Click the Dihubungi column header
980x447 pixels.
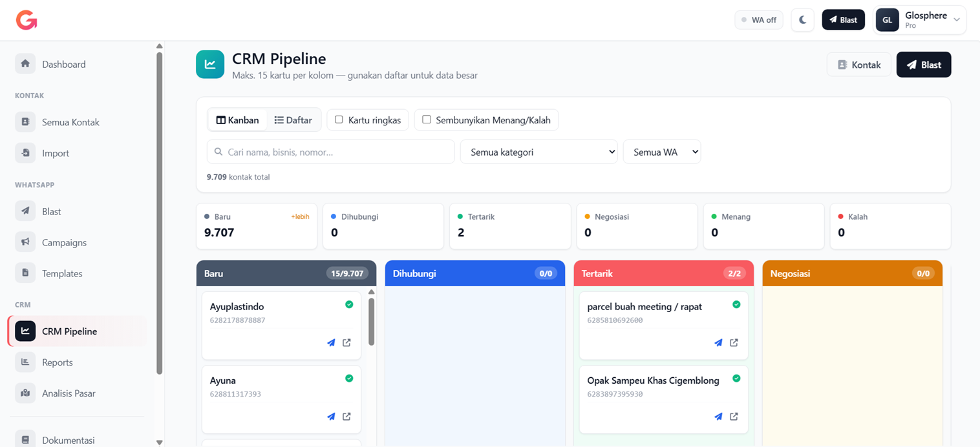tap(475, 273)
